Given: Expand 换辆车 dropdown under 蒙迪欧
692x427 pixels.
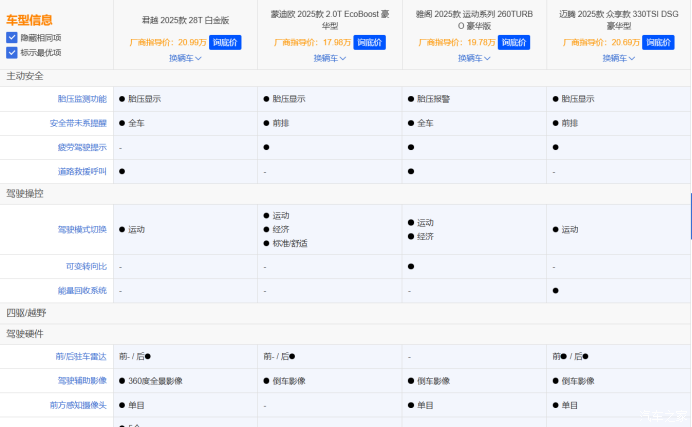Looking at the screenshot, I should pyautogui.click(x=330, y=58).
